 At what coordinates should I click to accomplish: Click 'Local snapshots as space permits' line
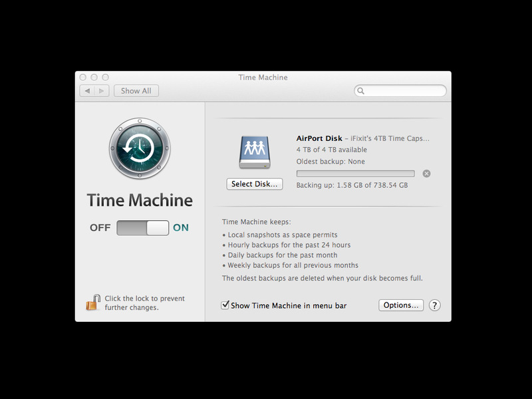click(x=283, y=235)
